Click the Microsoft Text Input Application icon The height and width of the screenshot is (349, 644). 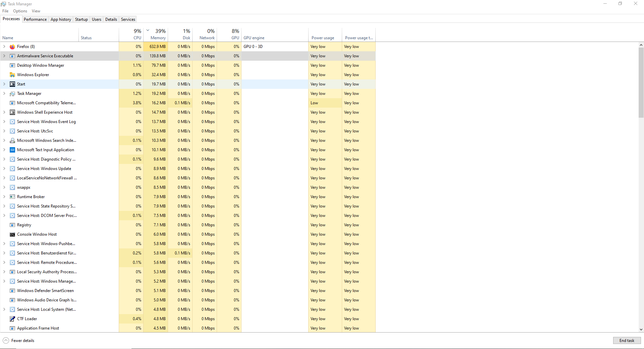point(12,150)
